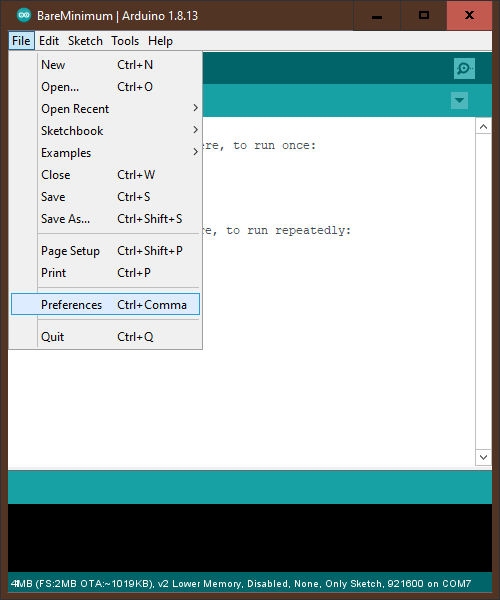
Task: Open the Serial Monitor magnifier icon
Action: point(464,68)
